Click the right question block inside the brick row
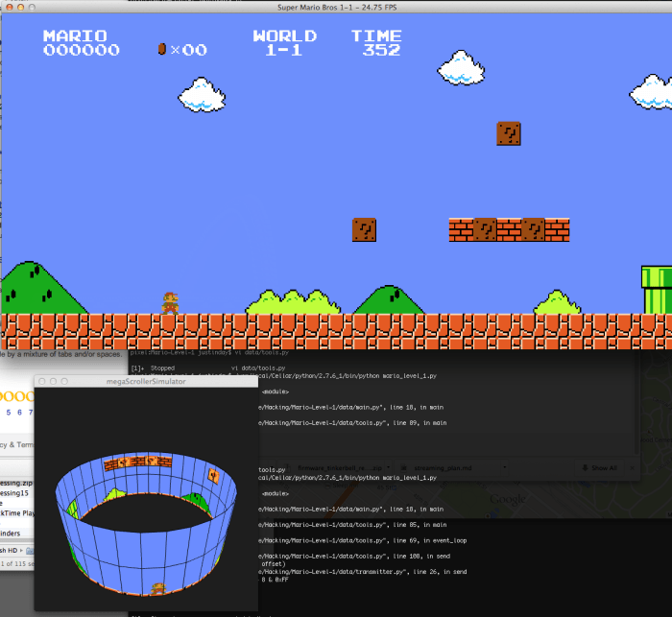 (x=533, y=229)
